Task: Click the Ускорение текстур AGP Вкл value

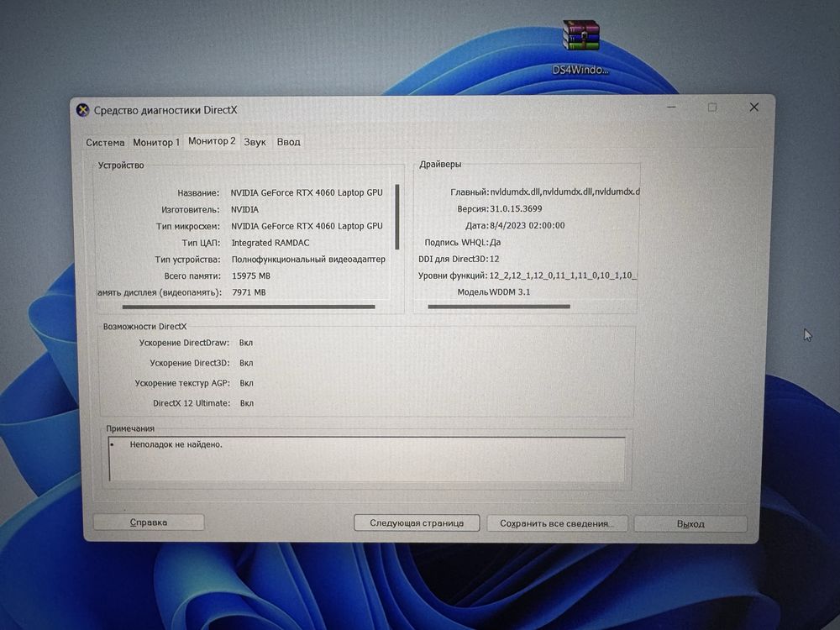Action: (x=246, y=383)
